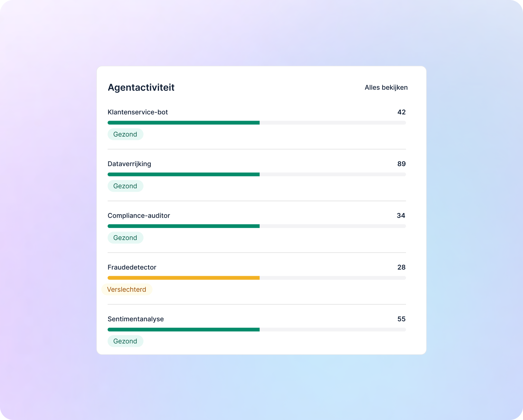Click the Dataverrijking count 89
Screen dimensions: 523x420
pyautogui.click(x=401, y=164)
